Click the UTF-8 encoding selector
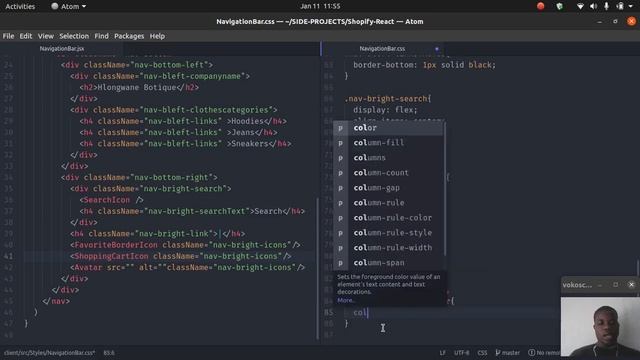The height and width of the screenshot is (360, 640). [x=462, y=353]
